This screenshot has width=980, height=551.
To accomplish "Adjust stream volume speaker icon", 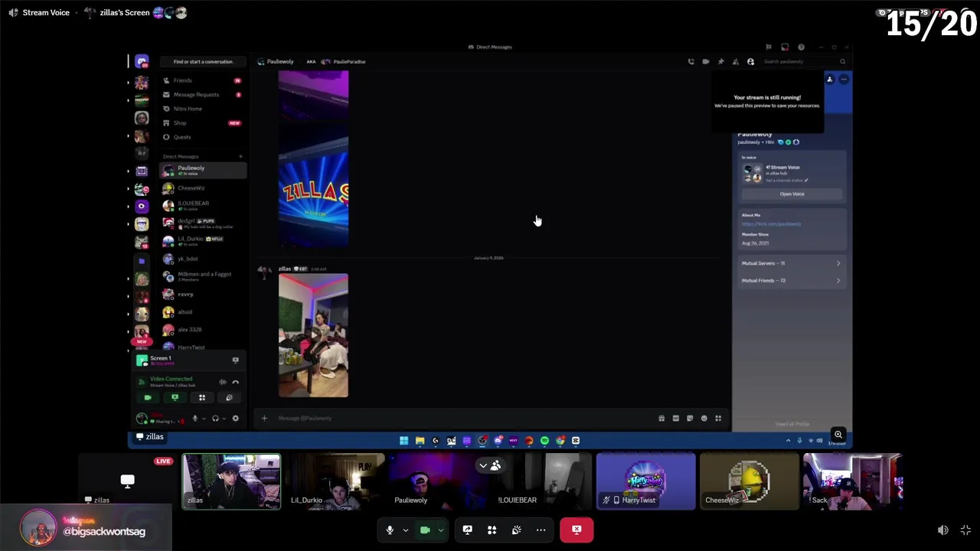I will click(x=943, y=530).
